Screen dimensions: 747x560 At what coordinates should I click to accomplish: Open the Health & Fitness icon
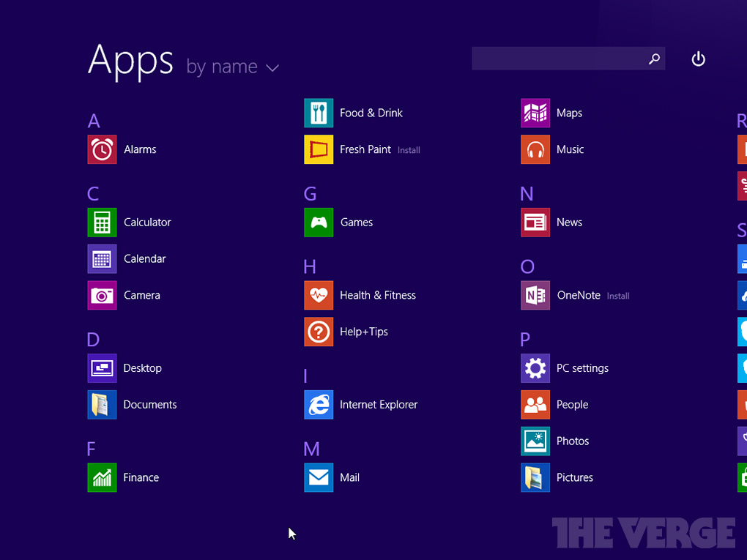coord(319,295)
